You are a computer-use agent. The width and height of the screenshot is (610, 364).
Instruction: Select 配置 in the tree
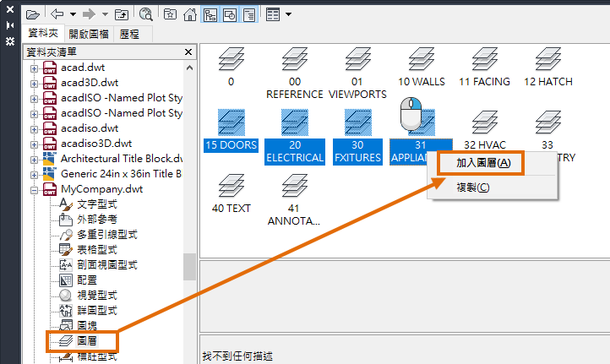(x=87, y=280)
